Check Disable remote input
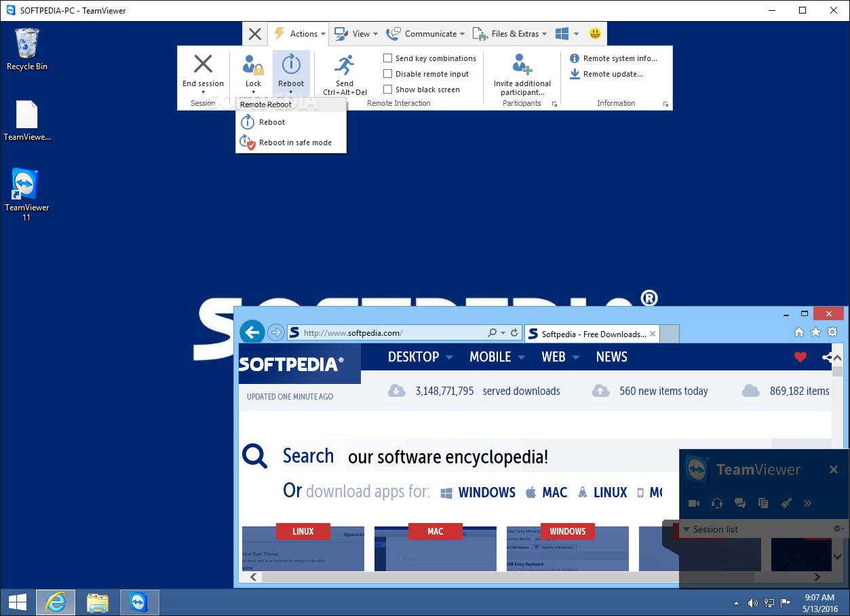 tap(388, 74)
